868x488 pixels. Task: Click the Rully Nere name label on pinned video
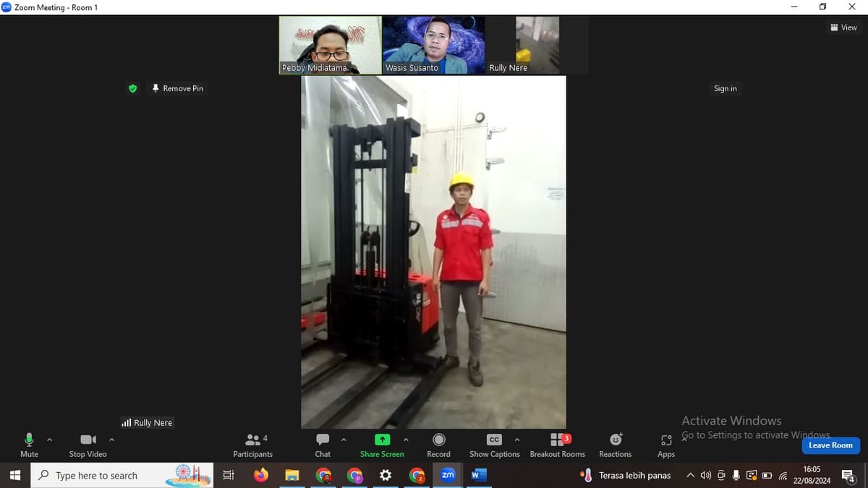tap(147, 423)
